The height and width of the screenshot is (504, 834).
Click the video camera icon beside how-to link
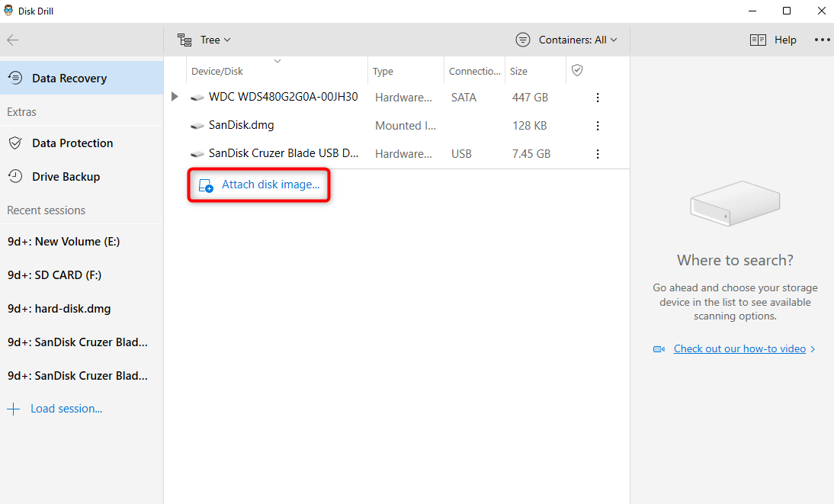pyautogui.click(x=659, y=349)
